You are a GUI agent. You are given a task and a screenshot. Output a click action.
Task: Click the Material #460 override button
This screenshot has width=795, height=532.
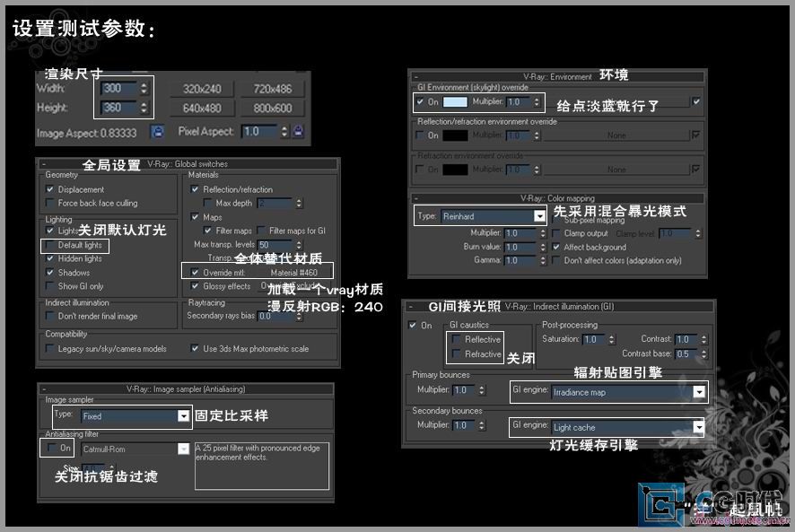[x=294, y=273]
